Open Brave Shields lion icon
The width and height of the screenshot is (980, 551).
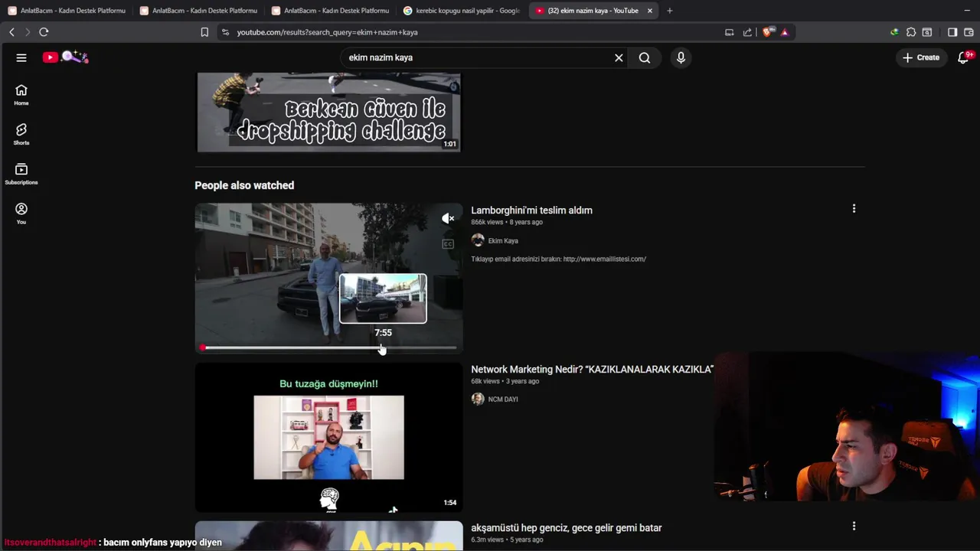tap(768, 32)
